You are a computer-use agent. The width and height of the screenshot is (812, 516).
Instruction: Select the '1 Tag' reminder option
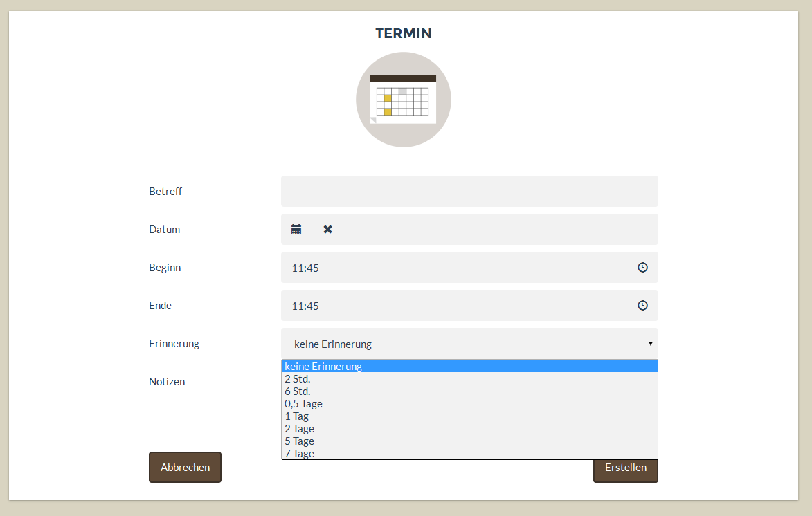(x=470, y=416)
